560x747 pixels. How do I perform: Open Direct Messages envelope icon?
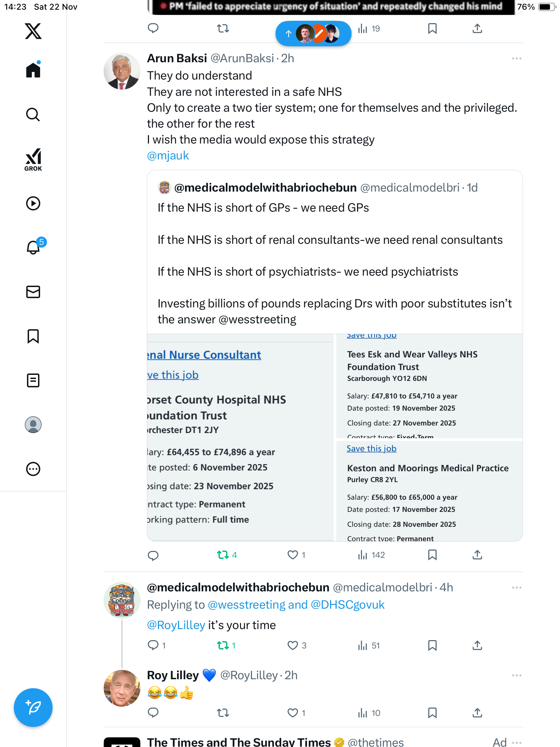[x=33, y=292]
